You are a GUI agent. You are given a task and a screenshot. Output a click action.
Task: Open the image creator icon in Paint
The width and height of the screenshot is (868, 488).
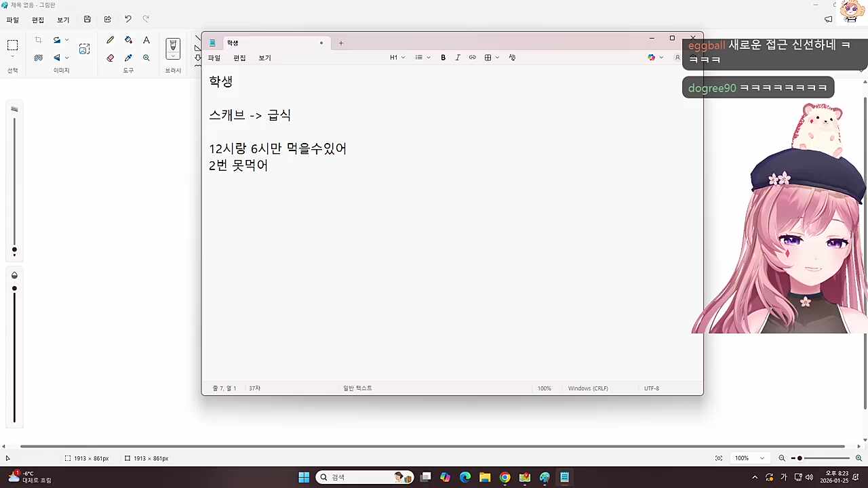pyautogui.click(x=84, y=49)
